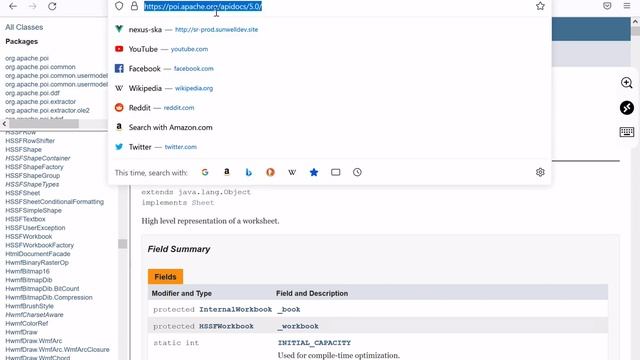The width and height of the screenshot is (640, 360).
Task: Open the Firefox hamburger menu
Action: tap(627, 6)
